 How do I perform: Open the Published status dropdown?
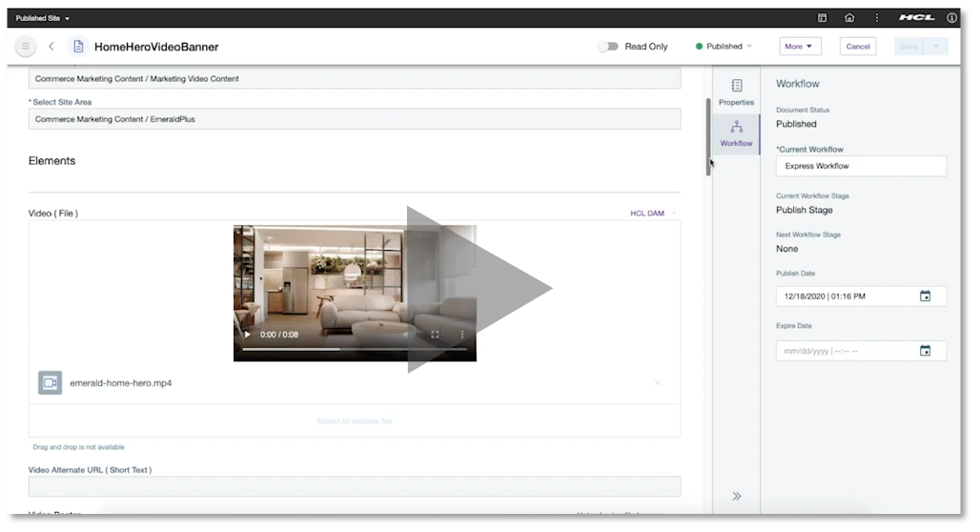pyautogui.click(x=724, y=47)
